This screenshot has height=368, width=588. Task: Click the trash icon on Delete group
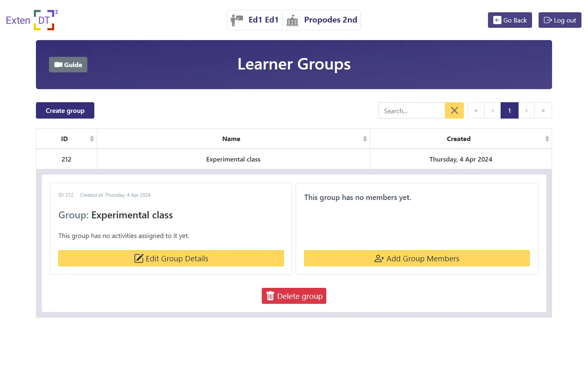pyautogui.click(x=270, y=296)
